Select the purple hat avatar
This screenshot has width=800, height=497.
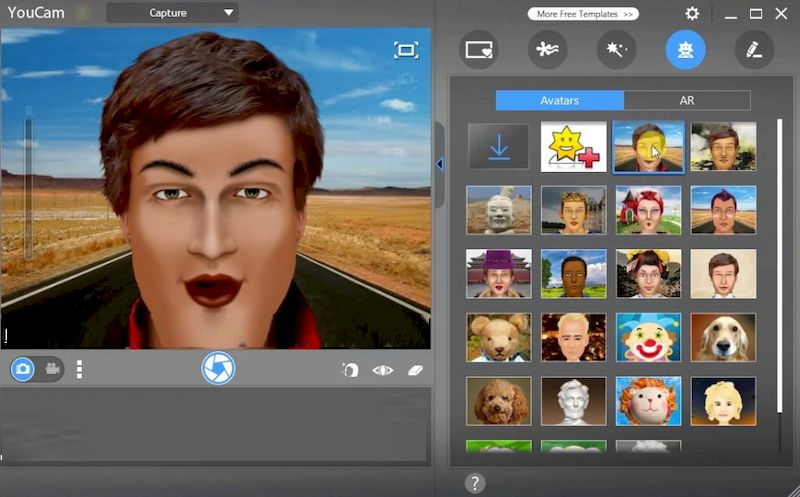[498, 274]
